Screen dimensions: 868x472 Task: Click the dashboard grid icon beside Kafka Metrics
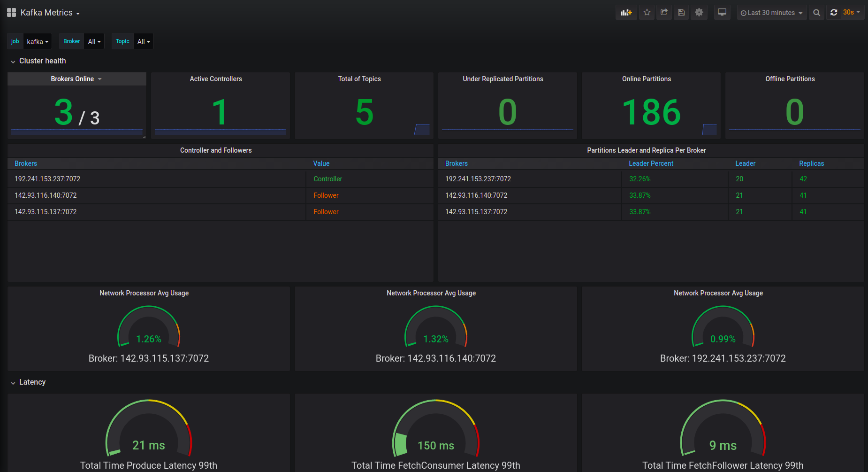point(12,13)
